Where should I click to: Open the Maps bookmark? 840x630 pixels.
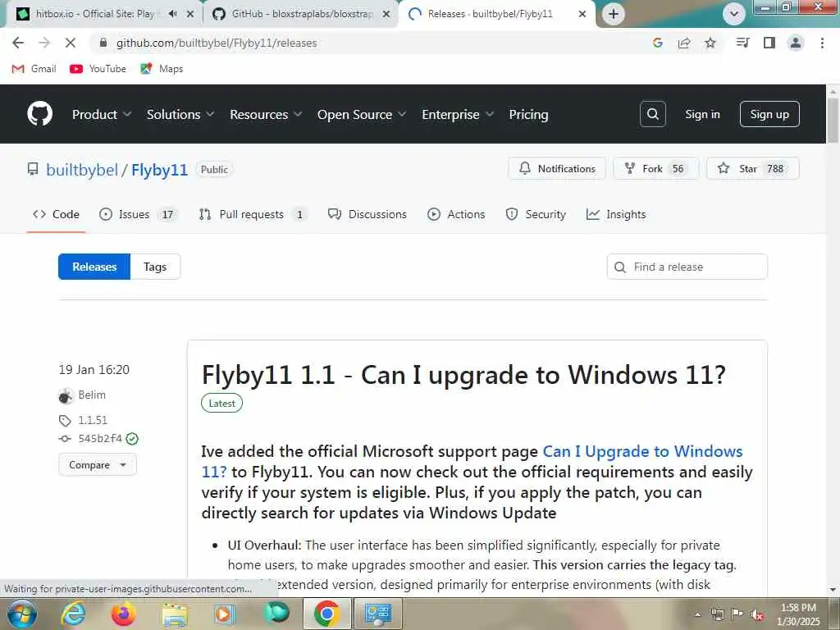(x=162, y=69)
